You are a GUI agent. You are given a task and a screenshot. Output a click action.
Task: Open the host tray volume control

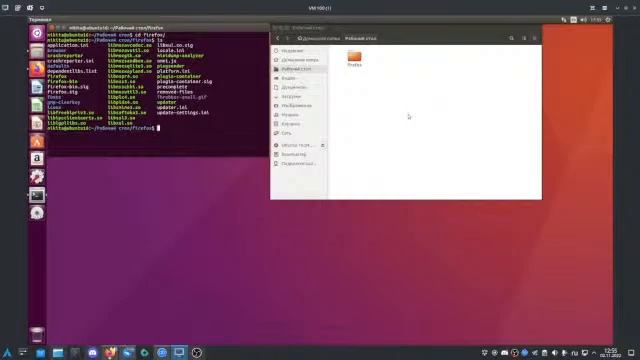pyautogui.click(x=554, y=353)
